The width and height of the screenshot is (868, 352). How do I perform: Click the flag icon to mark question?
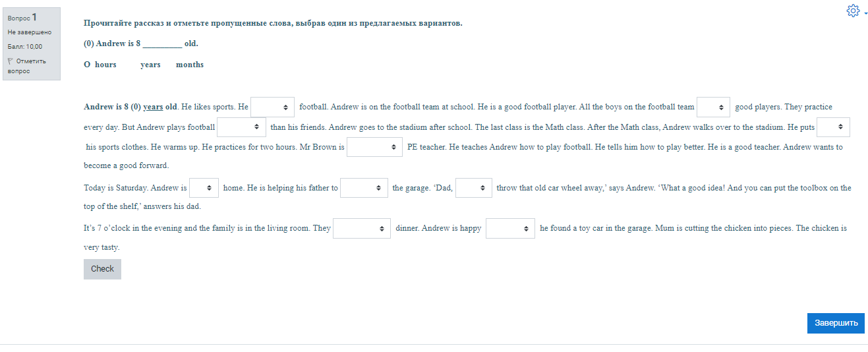11,61
